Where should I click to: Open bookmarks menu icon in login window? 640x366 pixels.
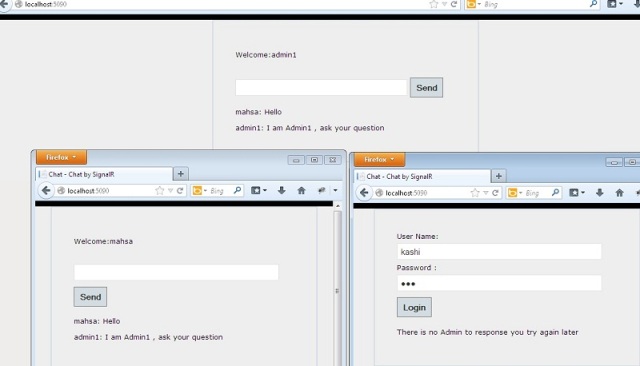576,193
